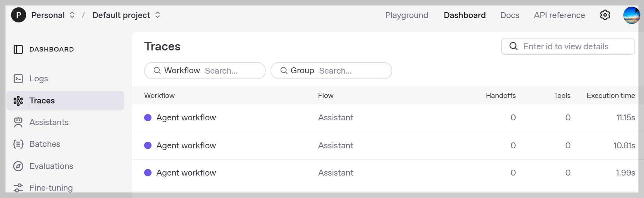644x198 pixels.
Task: Open the user profile avatar
Action: tap(631, 15)
